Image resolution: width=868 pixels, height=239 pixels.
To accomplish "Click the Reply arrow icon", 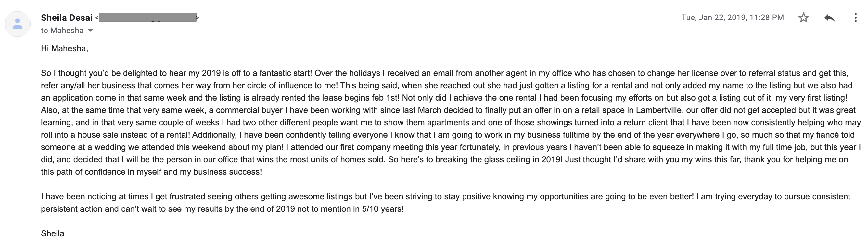I will click(830, 18).
